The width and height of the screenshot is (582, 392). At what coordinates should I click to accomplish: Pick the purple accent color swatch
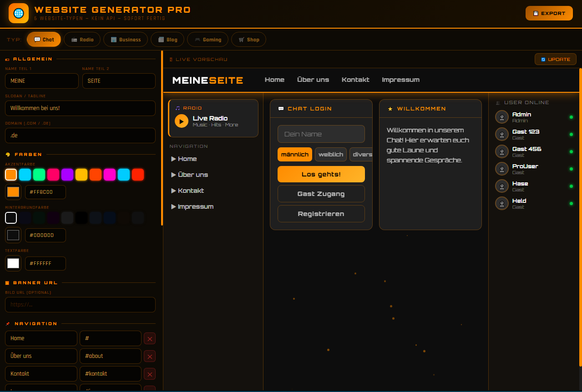pos(67,175)
